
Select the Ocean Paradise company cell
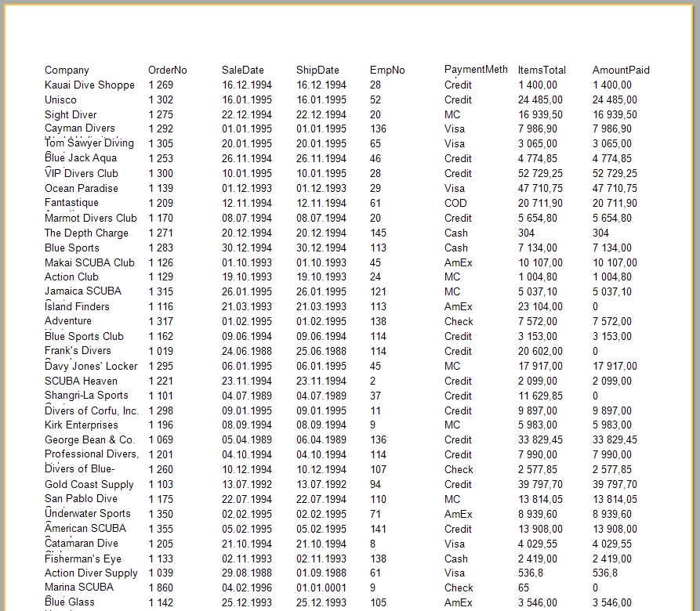coord(82,189)
